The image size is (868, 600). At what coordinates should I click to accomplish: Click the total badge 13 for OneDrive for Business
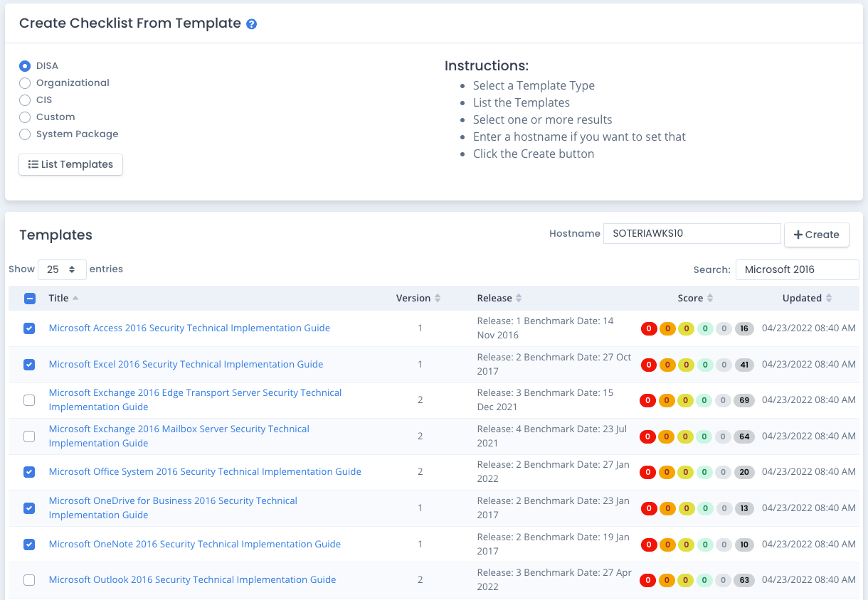(744, 508)
